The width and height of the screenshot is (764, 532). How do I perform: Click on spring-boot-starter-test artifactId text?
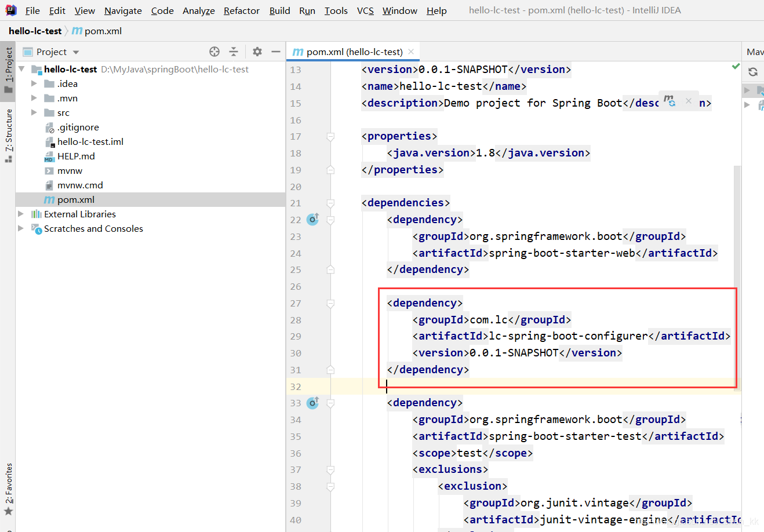click(565, 436)
